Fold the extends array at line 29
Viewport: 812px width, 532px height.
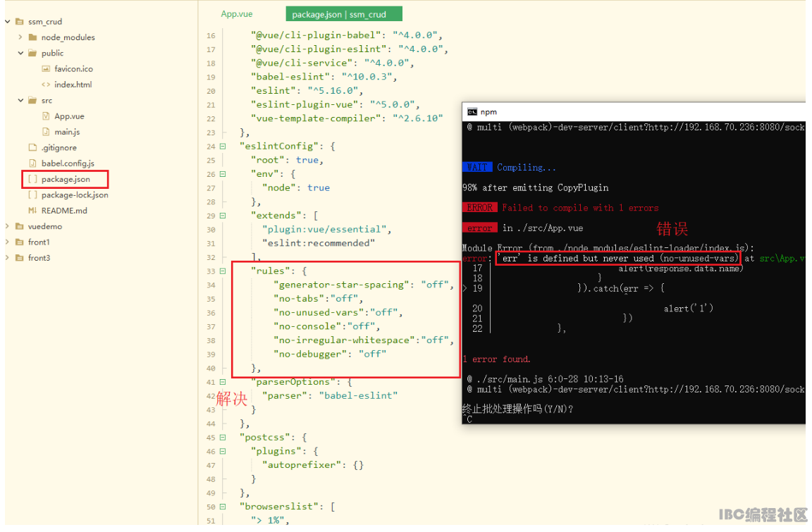pyautogui.click(x=223, y=216)
